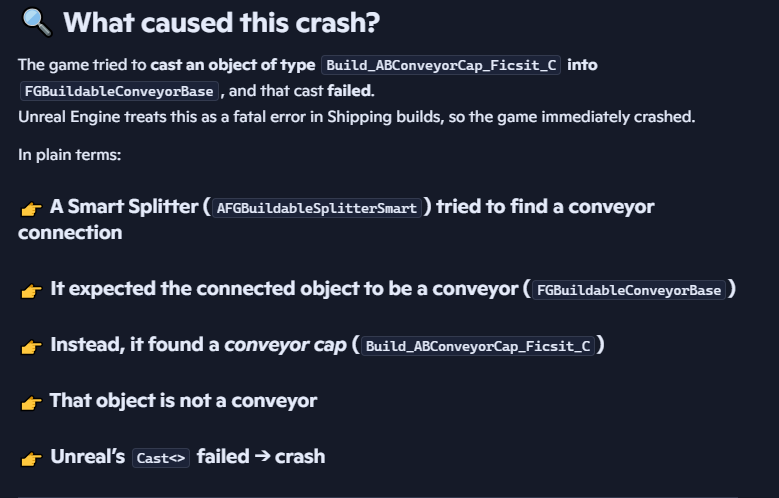The image size is (779, 498).
Task: Click the magnifying glass emoji in heading
Action: tap(34, 23)
